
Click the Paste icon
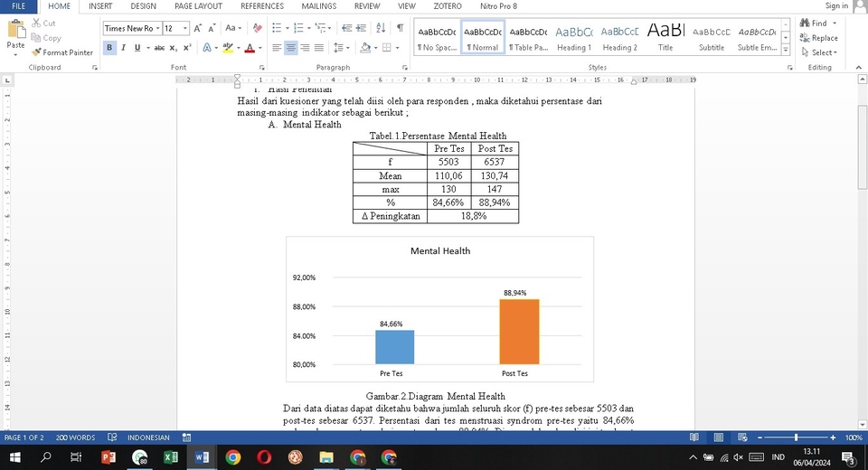click(15, 31)
